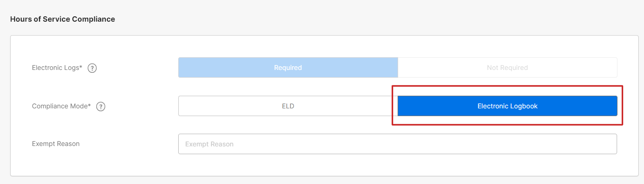Set Electronic Logs to Required
Image resolution: width=644 pixels, height=184 pixels.
click(288, 67)
